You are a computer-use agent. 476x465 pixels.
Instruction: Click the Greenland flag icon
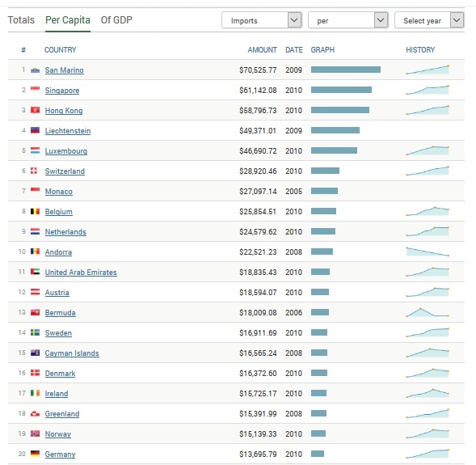(36, 413)
